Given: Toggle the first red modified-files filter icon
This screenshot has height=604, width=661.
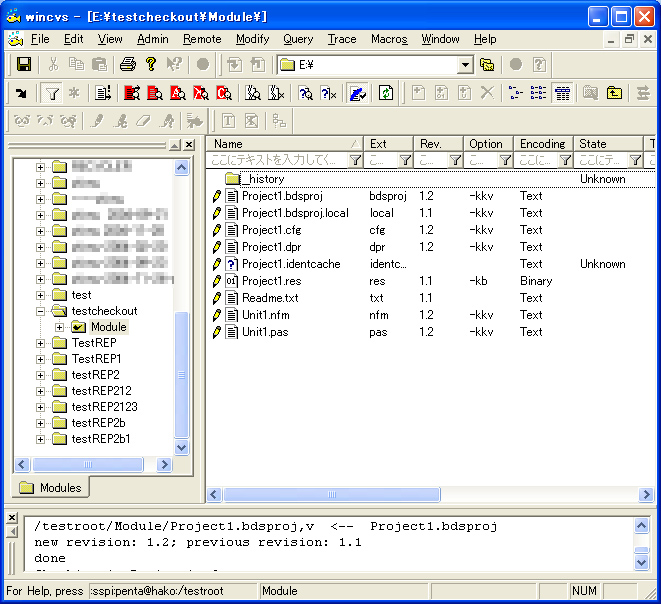Looking at the screenshot, I should coord(132,93).
